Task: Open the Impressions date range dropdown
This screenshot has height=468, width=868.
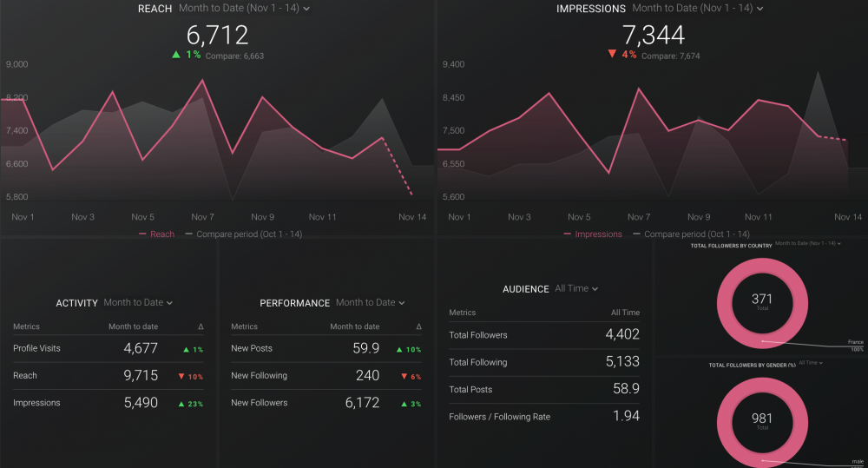Action: [x=698, y=9]
